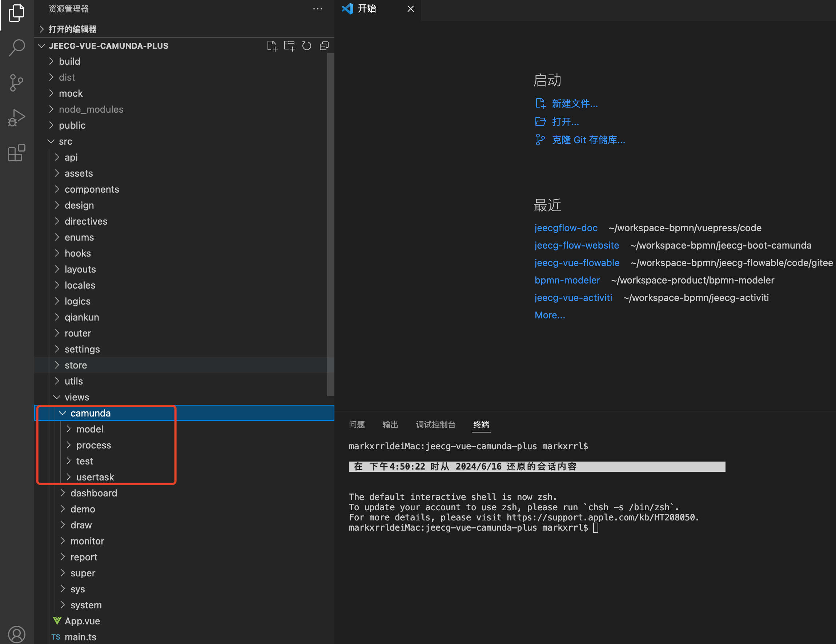Screen dimensions: 836x644
Task: Close the 开始 welcome tab
Action: coord(410,9)
